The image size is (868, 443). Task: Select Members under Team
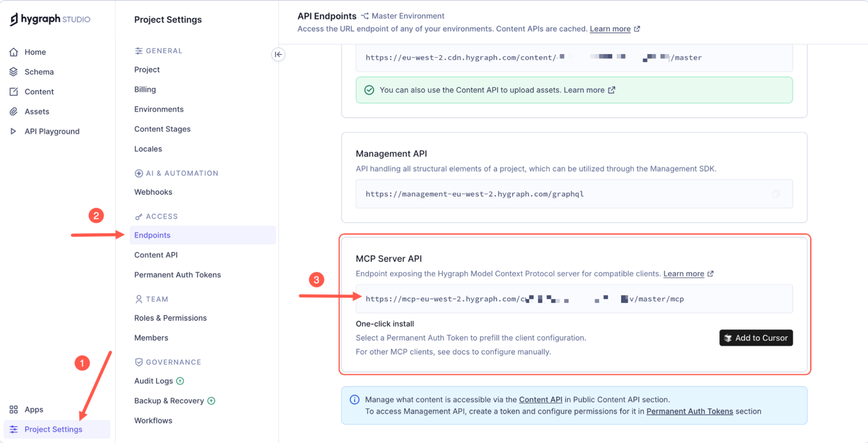tap(151, 337)
